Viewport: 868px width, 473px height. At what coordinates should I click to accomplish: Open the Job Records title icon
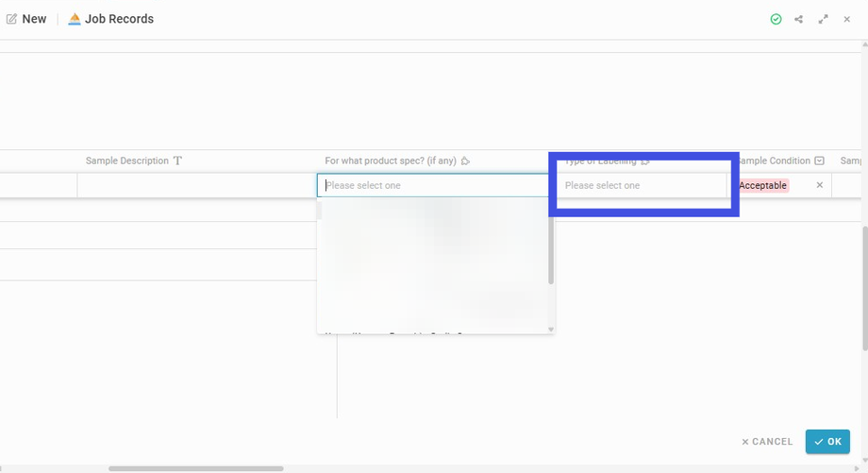(x=75, y=19)
